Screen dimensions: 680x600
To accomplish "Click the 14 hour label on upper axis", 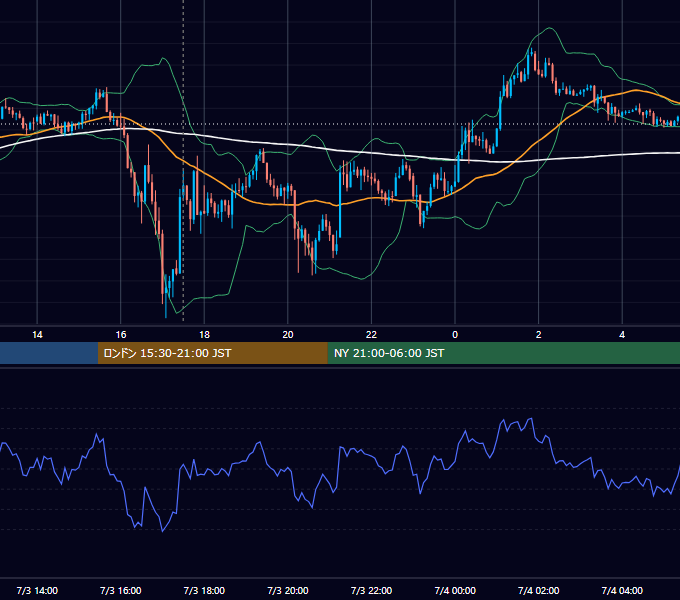I will click(37, 335).
